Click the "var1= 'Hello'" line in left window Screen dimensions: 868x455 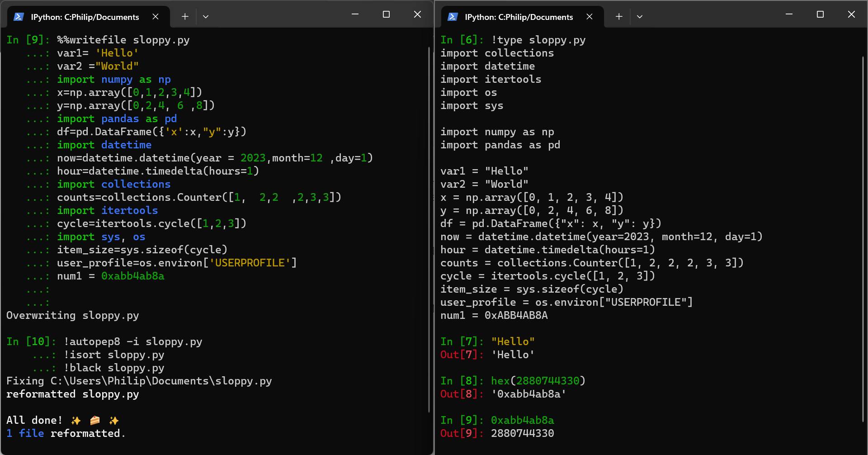[98, 53]
